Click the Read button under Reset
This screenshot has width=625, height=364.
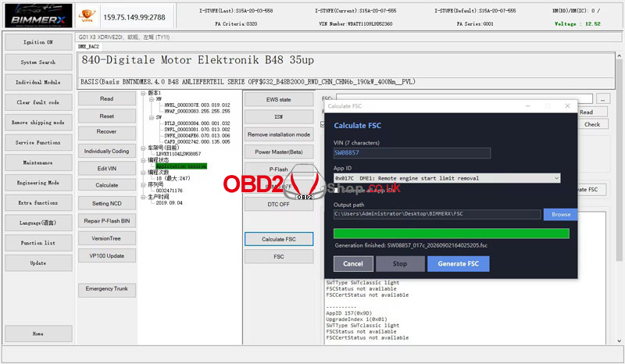(x=107, y=98)
